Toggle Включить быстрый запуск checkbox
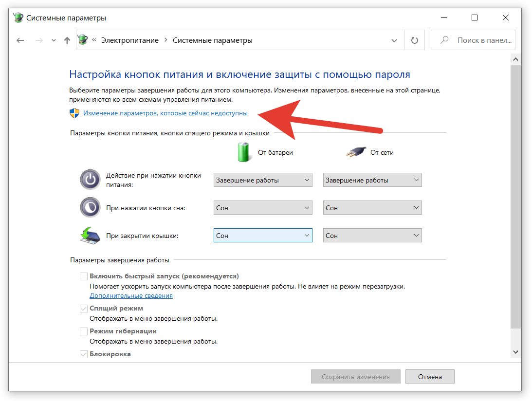This screenshot has height=402, width=532. pos(83,276)
